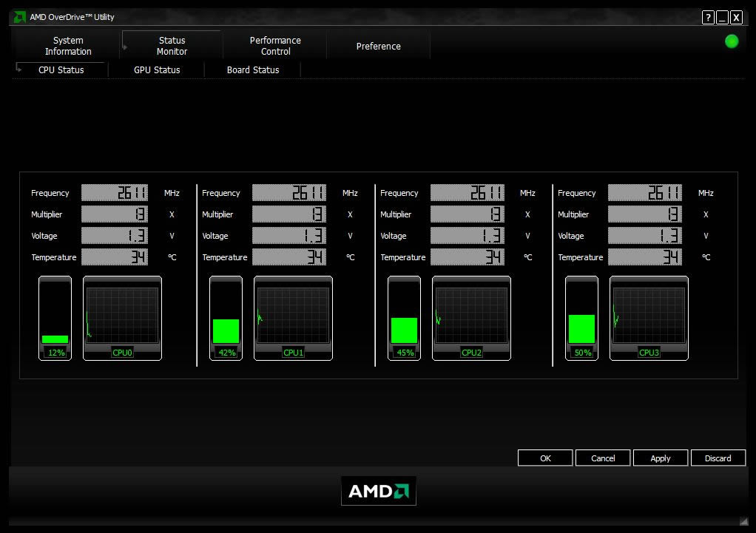Click the Cancel button

coord(603,458)
